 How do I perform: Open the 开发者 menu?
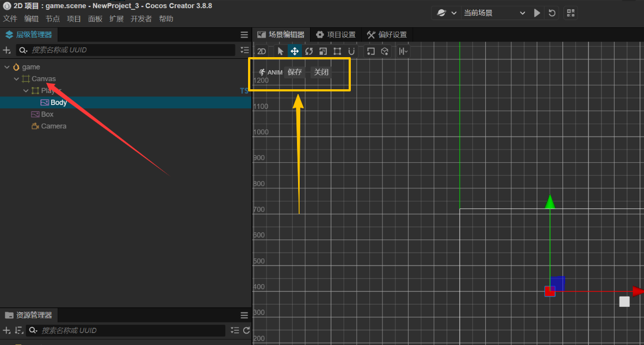point(141,19)
